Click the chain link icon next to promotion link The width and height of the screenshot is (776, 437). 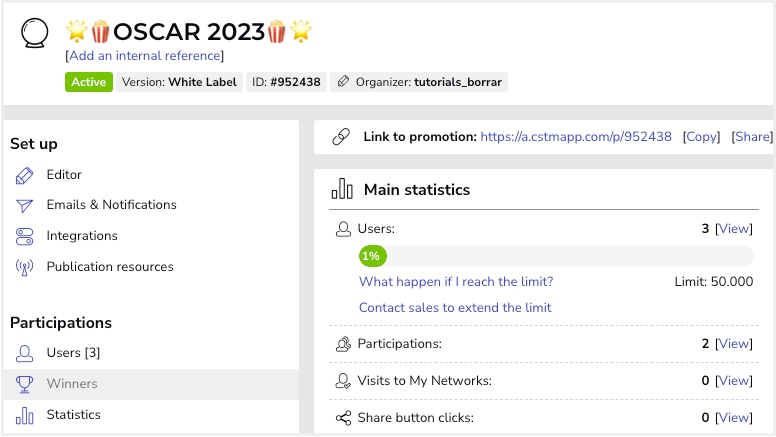tap(341, 137)
